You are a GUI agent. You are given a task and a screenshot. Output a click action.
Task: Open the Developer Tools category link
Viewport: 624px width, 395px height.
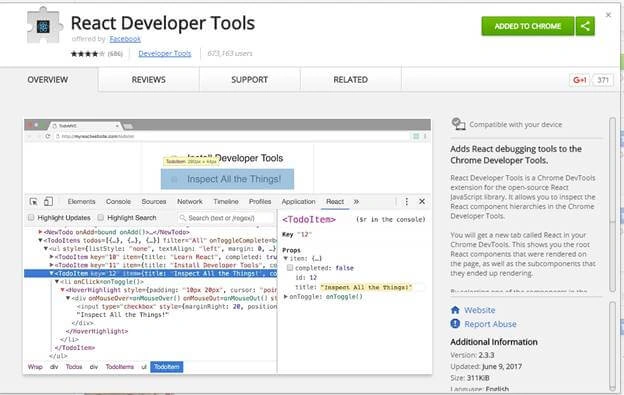pos(165,53)
